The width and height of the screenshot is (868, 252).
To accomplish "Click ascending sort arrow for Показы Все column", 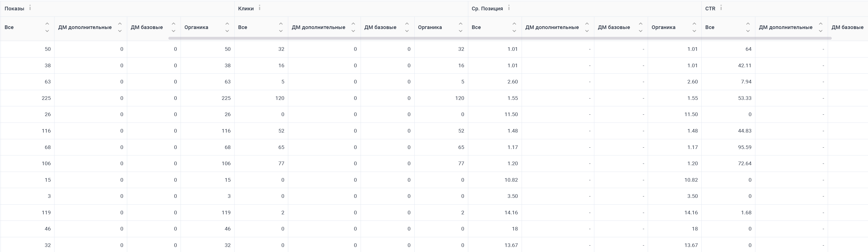I will [47, 24].
